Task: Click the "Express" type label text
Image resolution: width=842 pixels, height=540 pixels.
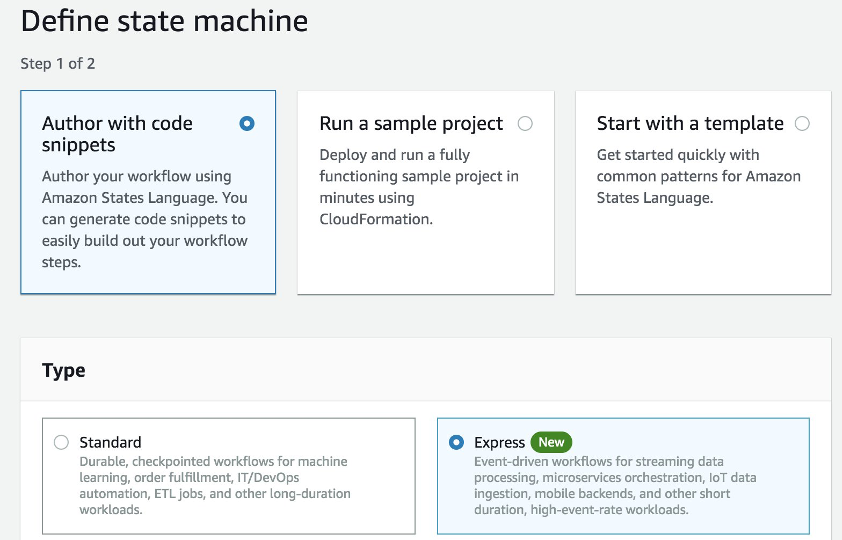Action: tap(499, 442)
